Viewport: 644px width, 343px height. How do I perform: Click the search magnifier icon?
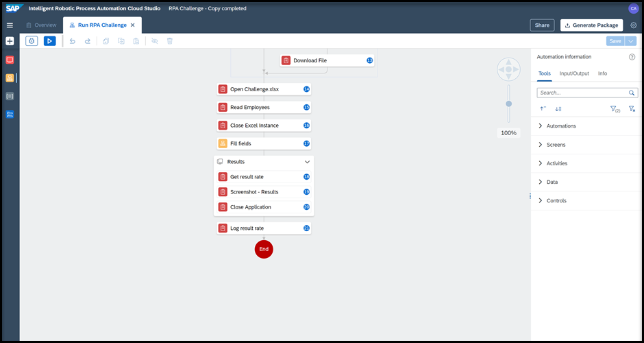632,93
